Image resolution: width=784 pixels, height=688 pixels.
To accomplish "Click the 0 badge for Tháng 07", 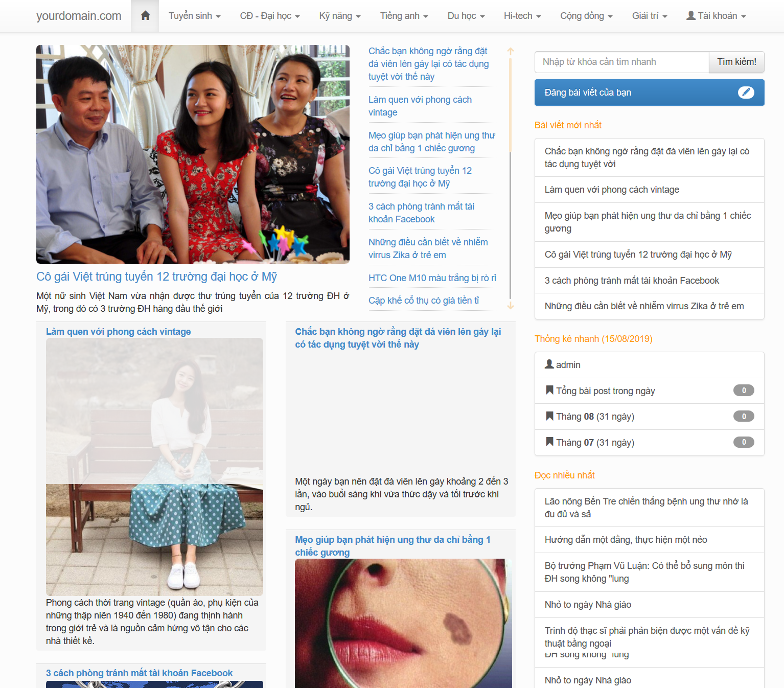I will (744, 442).
